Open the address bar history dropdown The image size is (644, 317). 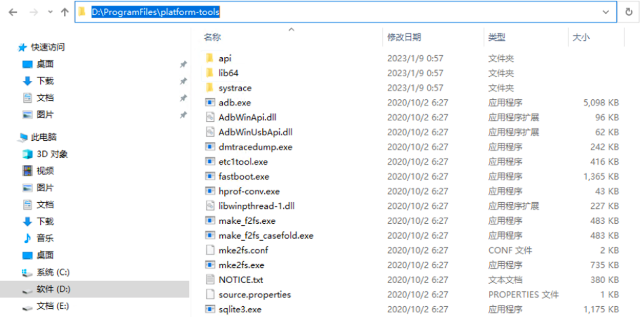coord(606,12)
